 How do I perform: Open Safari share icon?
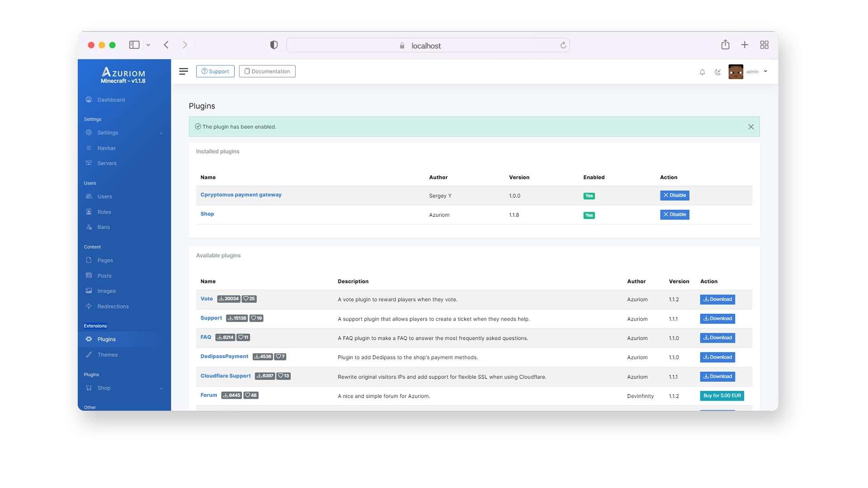coord(725,45)
